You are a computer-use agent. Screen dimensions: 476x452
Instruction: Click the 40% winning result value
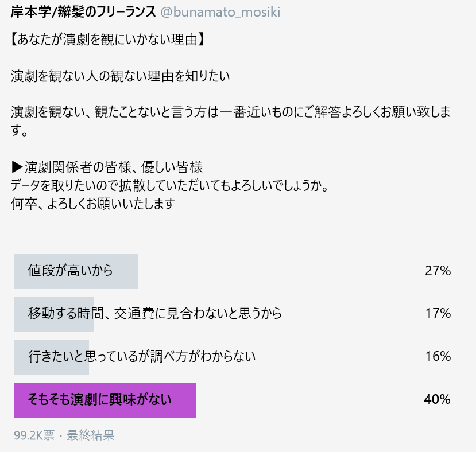click(x=437, y=399)
